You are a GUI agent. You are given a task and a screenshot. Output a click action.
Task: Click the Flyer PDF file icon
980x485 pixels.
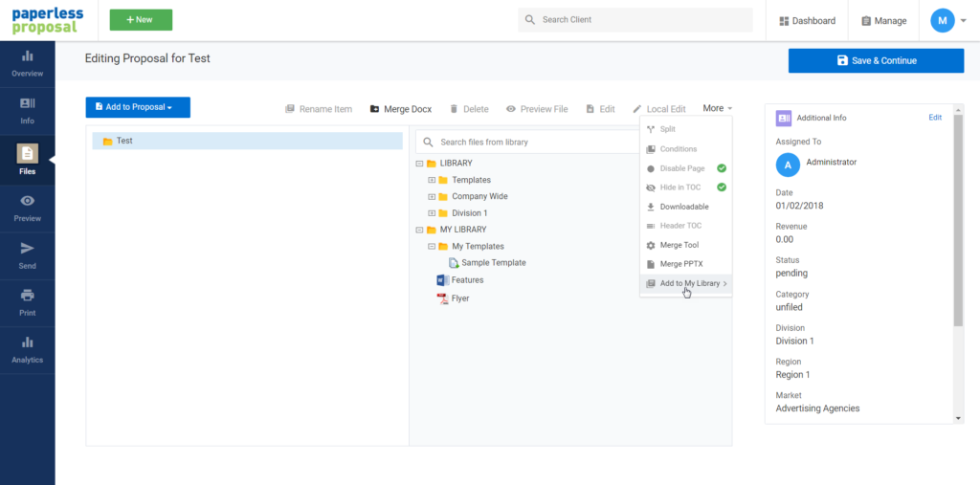coord(442,298)
